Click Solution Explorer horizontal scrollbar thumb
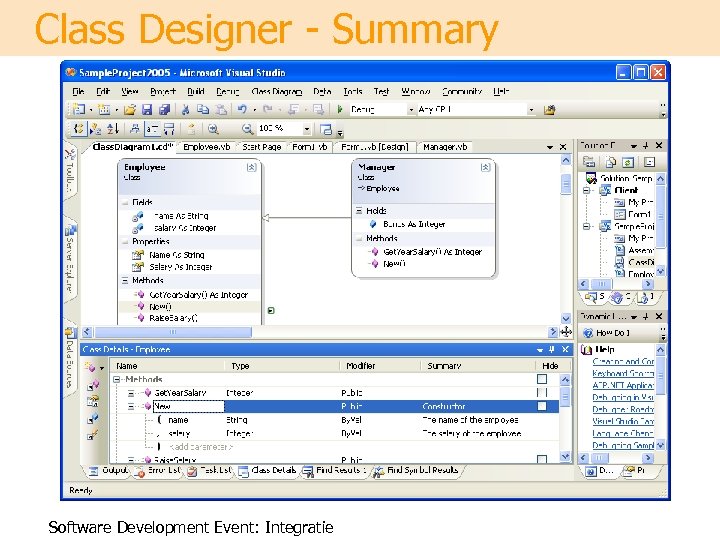Viewport: 720px width, 540px height. pos(601,284)
